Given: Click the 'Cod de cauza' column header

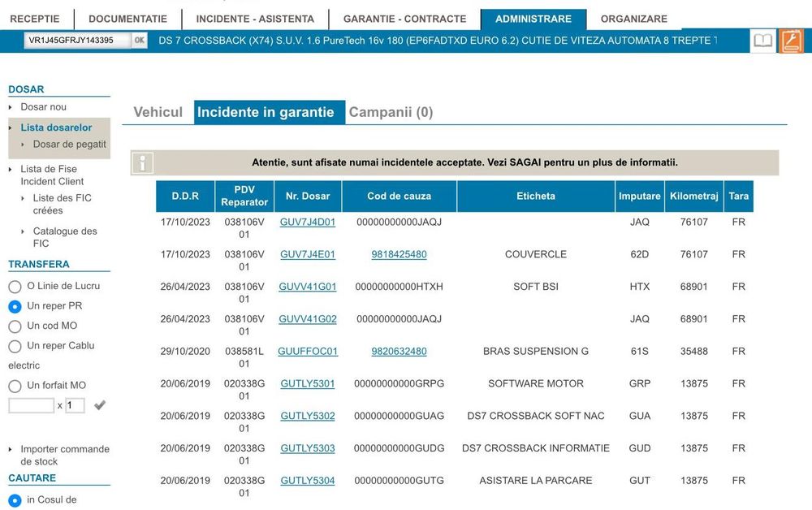Looking at the screenshot, I should [x=400, y=197].
